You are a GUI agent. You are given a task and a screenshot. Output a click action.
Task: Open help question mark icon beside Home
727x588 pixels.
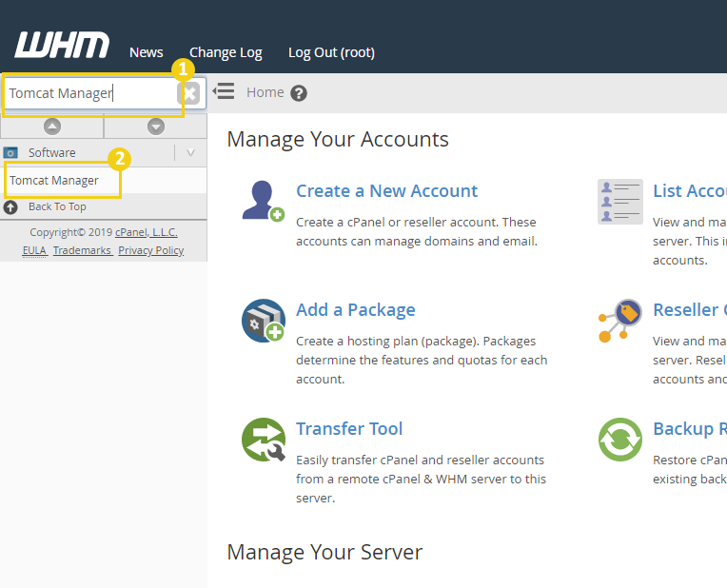299,93
